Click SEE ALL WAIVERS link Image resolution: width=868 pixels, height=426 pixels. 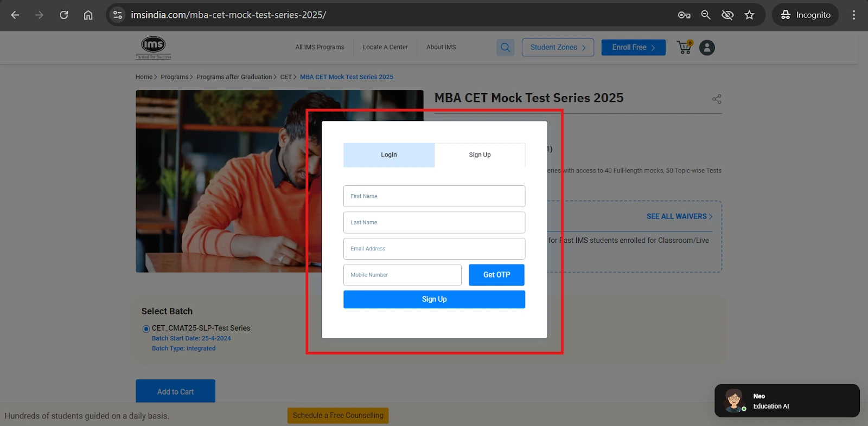click(x=679, y=216)
